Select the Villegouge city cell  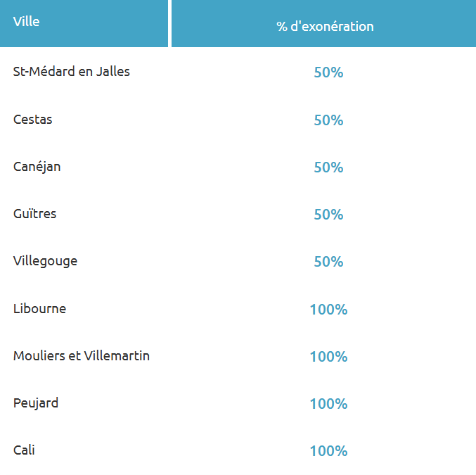point(46,261)
